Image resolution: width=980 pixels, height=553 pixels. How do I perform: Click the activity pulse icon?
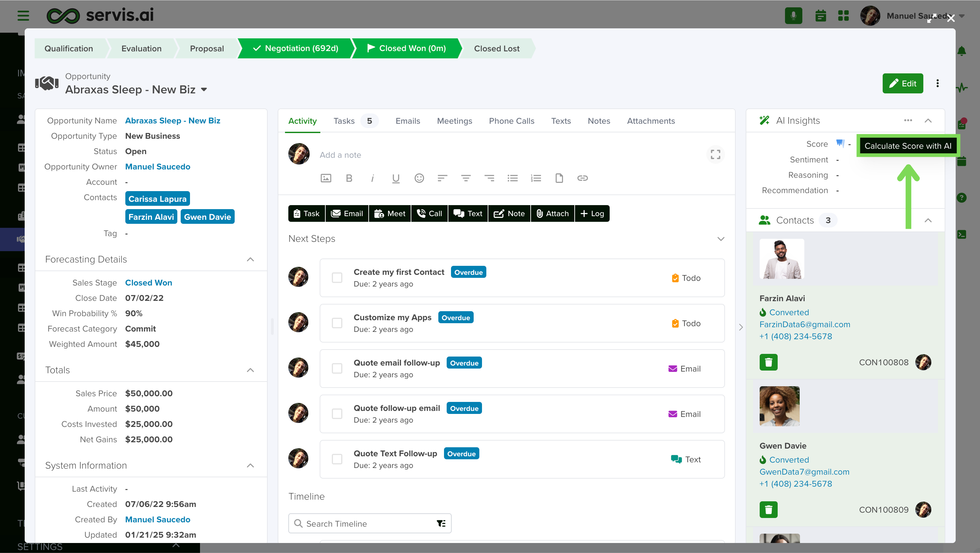(x=962, y=87)
